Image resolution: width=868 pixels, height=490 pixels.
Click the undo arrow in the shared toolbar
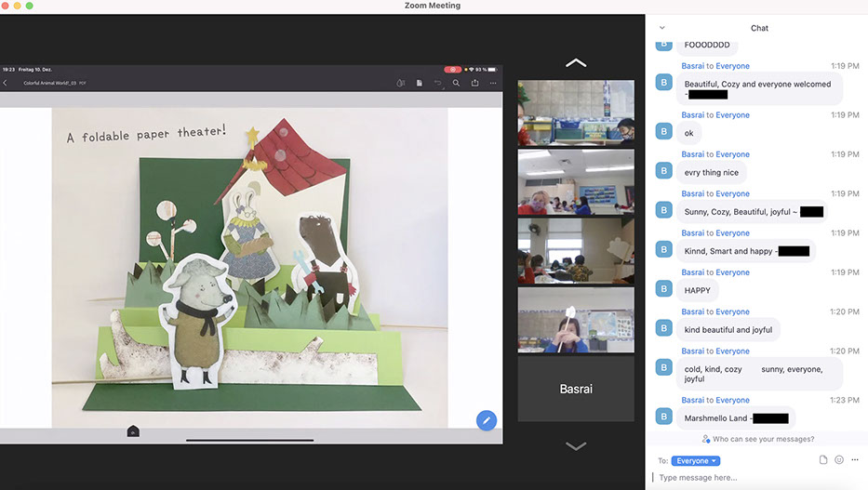(x=438, y=83)
